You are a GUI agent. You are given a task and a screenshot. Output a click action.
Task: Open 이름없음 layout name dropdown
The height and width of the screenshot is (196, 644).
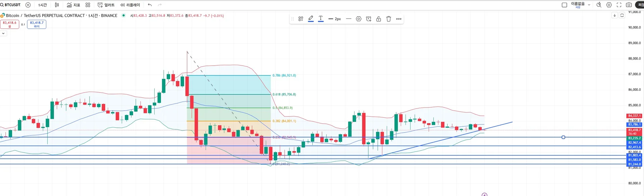581,4
